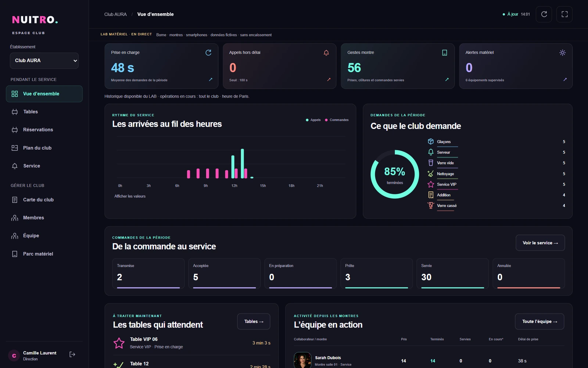The height and width of the screenshot is (368, 588).
Task: Go to Tables in the sidebar
Action: tap(44, 112)
